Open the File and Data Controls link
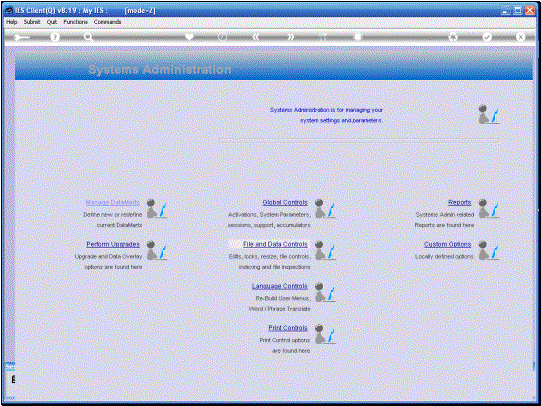 point(275,244)
